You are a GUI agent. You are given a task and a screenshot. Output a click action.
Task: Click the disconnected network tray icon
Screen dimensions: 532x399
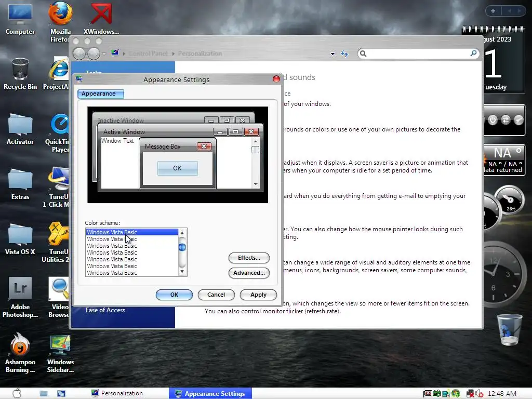(x=470, y=394)
